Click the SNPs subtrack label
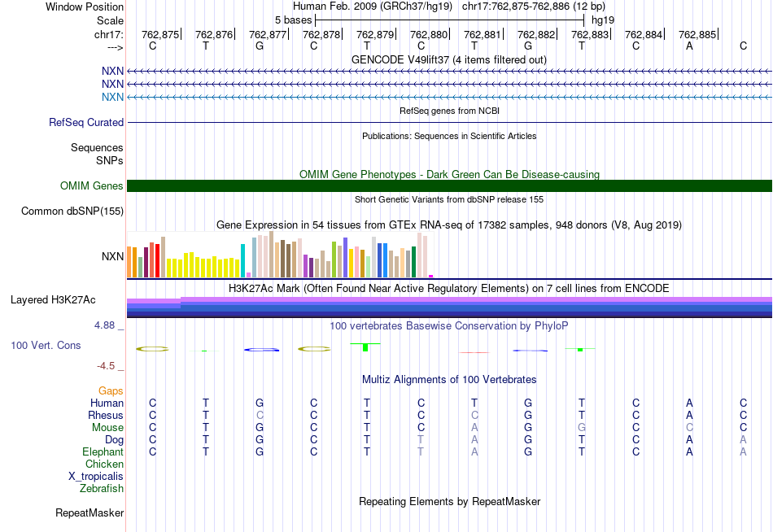This screenshot has height=532, width=773. pyautogui.click(x=110, y=160)
